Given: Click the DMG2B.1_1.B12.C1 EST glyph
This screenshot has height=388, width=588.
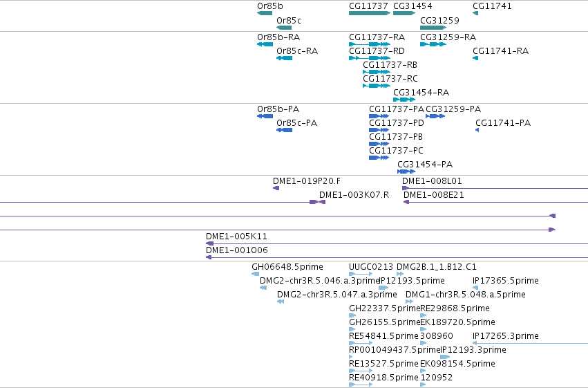Looking at the screenshot, I should coord(400,274).
